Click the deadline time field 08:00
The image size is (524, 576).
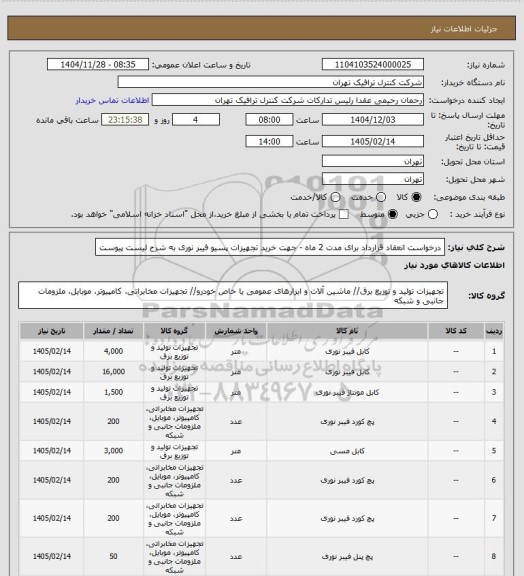pyautogui.click(x=269, y=120)
